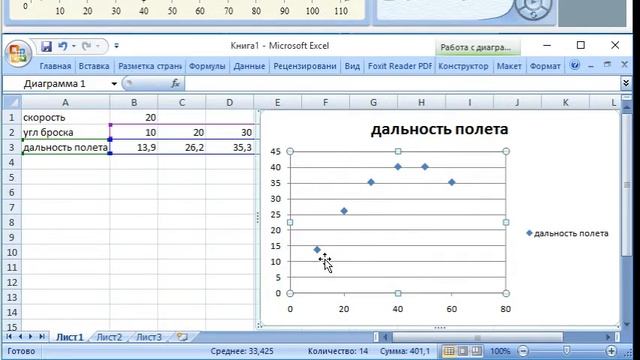
Task: Go to previous sheet navigation arrow
Action: pyautogui.click(x=20, y=337)
